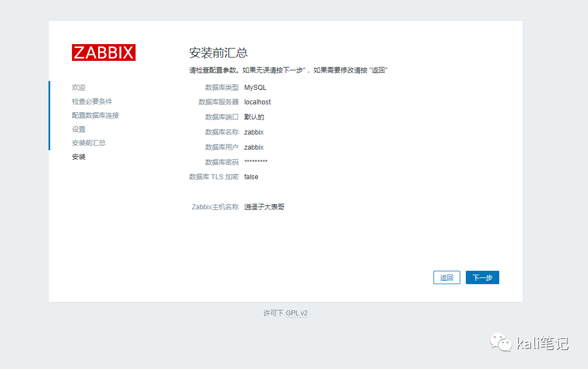
Task: Click the ZABBIX logo
Action: (x=104, y=52)
